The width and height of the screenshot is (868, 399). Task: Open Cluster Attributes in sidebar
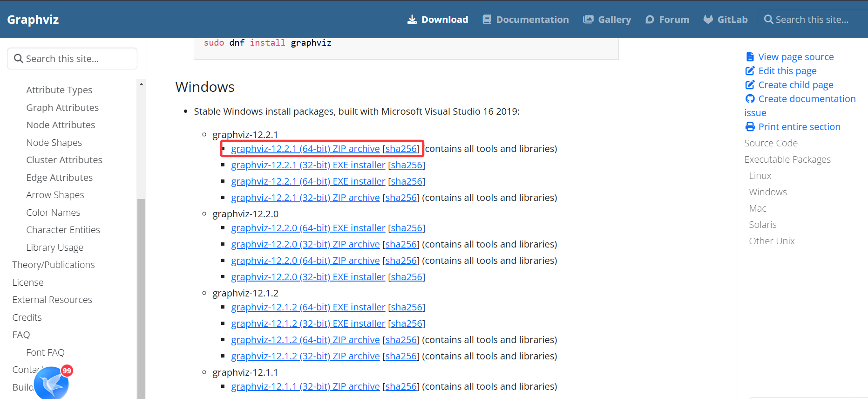pyautogui.click(x=64, y=160)
